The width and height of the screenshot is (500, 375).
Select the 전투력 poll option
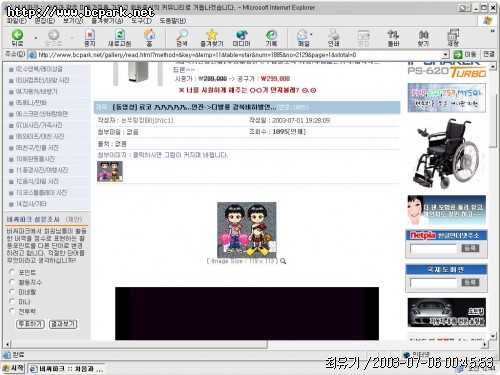coord(12,311)
